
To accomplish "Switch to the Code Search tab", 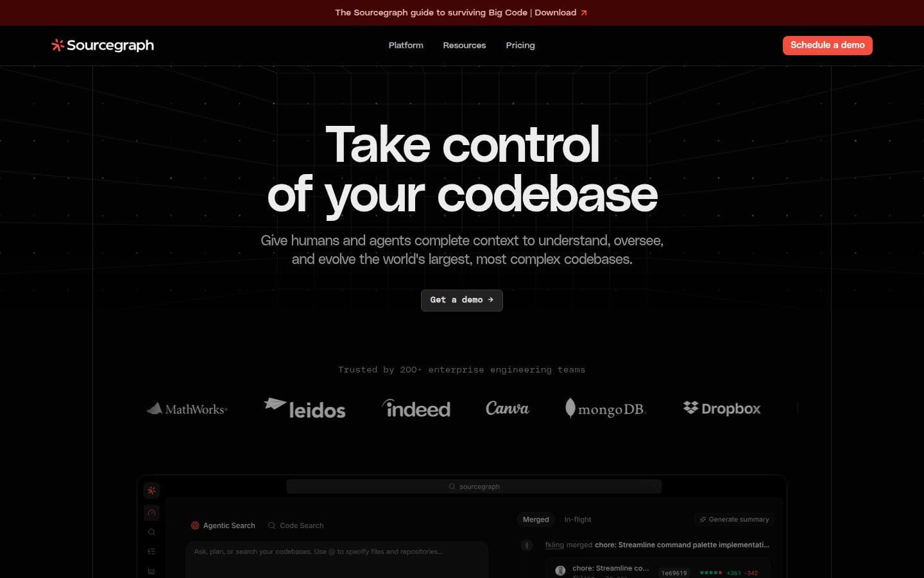I will [x=296, y=525].
